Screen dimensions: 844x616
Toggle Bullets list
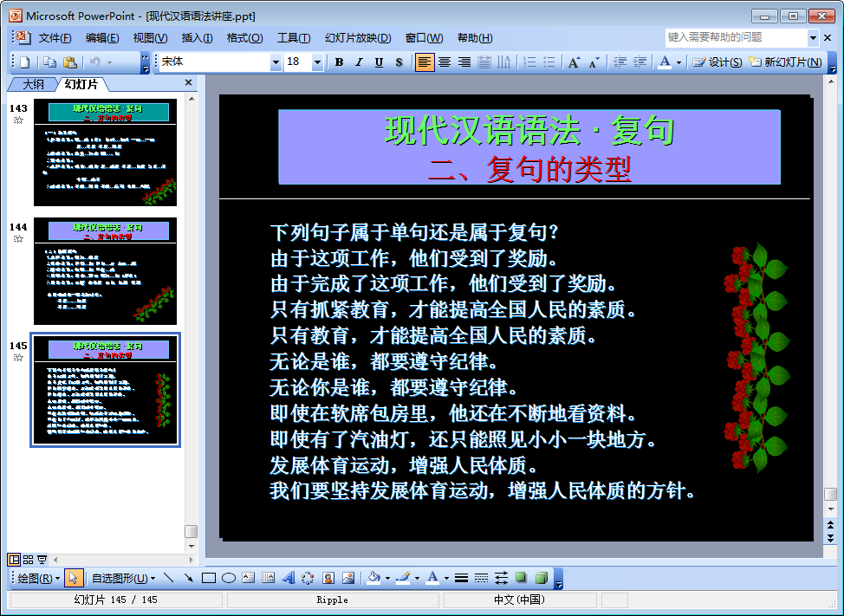click(549, 62)
